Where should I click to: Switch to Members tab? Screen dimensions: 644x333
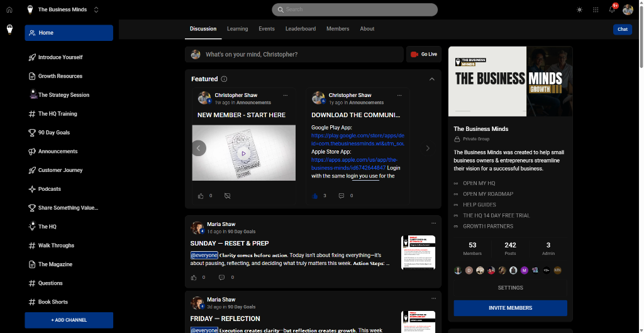(338, 29)
